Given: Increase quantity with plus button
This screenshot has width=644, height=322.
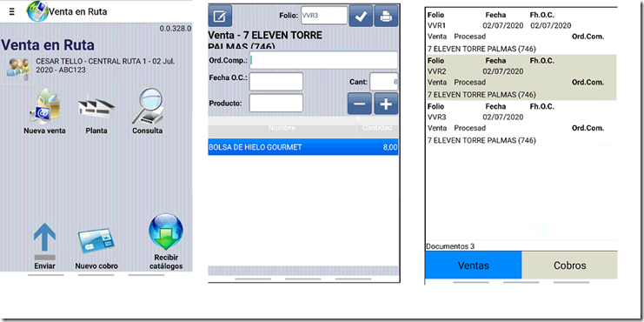Looking at the screenshot, I should tap(386, 104).
